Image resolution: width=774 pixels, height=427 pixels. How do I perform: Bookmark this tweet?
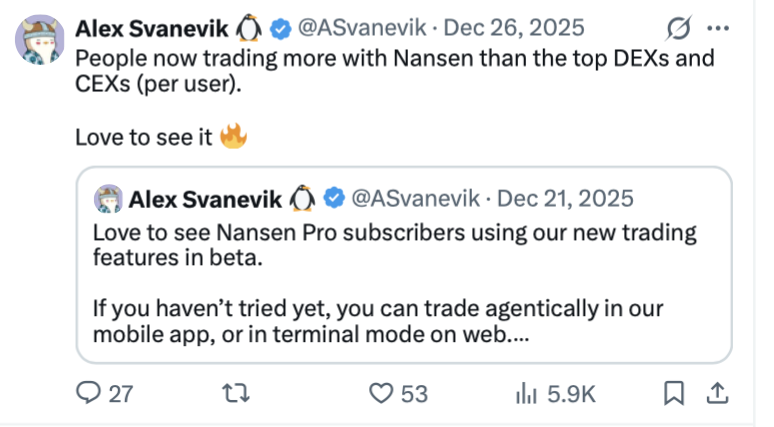(674, 394)
